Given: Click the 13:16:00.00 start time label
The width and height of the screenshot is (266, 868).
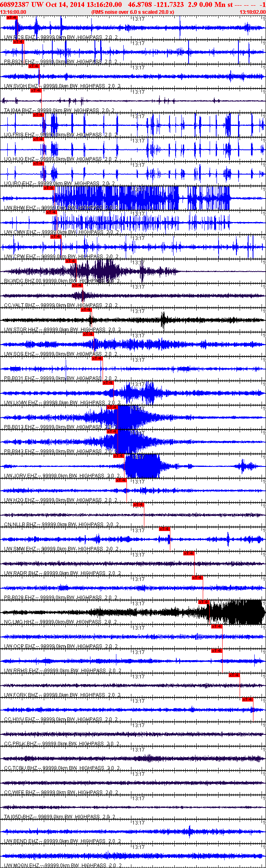Looking at the screenshot, I should click(13, 12).
